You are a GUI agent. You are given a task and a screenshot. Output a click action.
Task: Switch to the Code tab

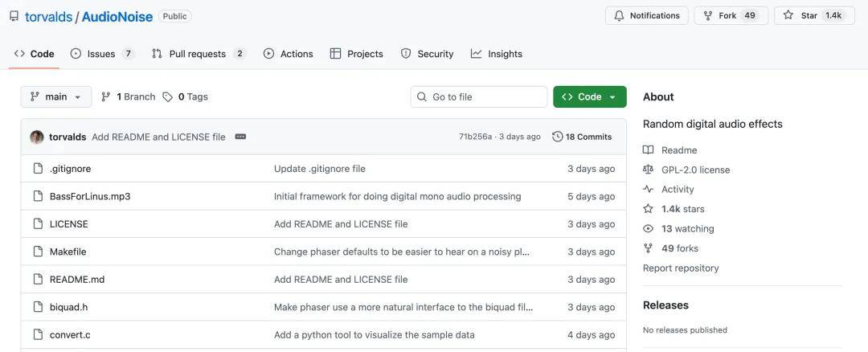pyautogui.click(x=35, y=54)
